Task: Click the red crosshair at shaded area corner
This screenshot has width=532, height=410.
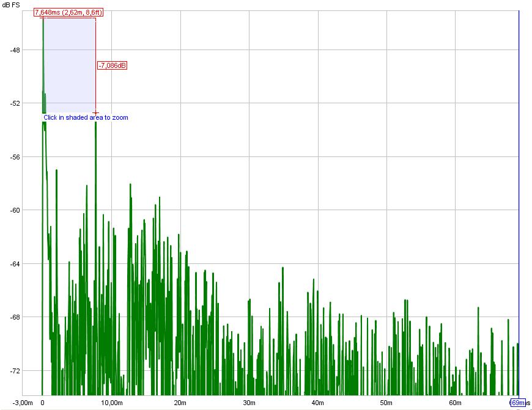Action: coord(95,112)
